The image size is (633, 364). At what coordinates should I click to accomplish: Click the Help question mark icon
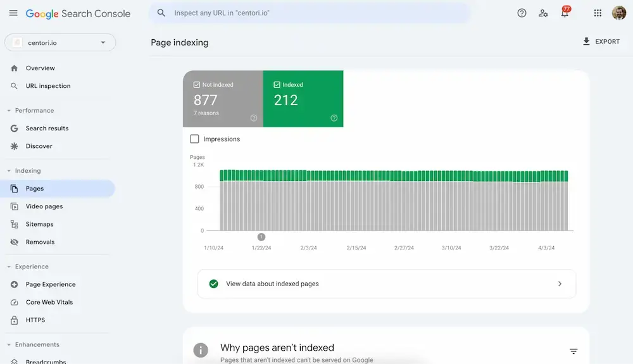point(522,13)
